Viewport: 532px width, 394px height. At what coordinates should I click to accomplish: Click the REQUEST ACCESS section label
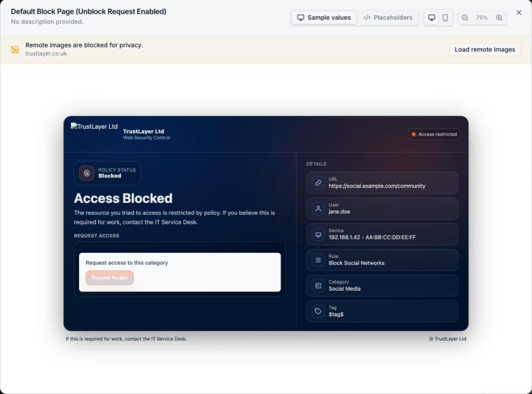(x=96, y=236)
